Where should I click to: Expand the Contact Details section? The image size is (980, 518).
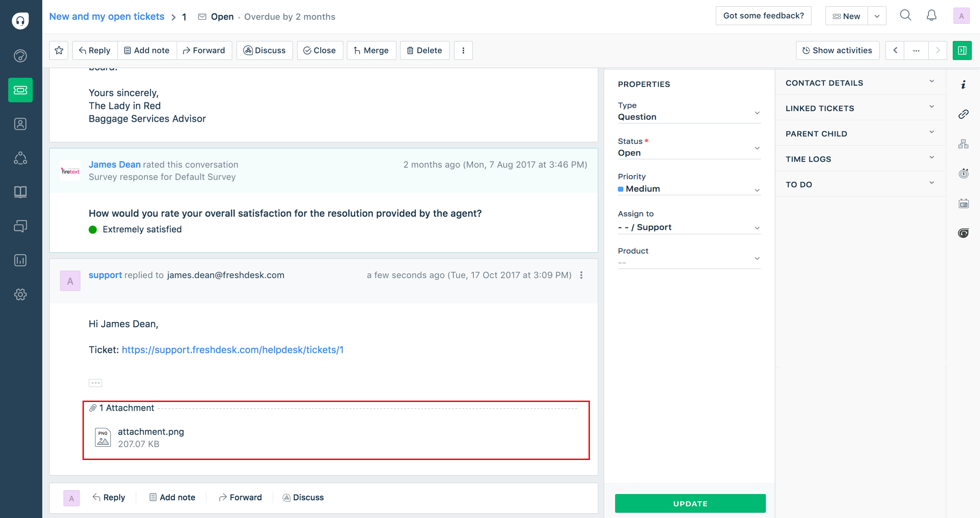coord(861,83)
